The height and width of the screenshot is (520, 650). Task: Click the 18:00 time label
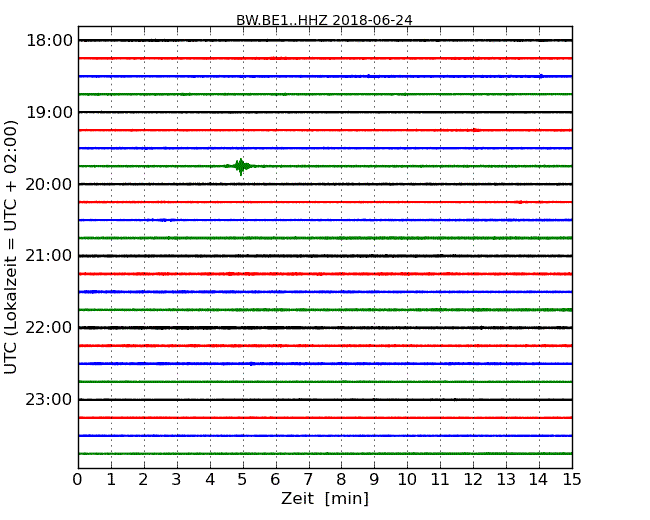tap(49, 41)
